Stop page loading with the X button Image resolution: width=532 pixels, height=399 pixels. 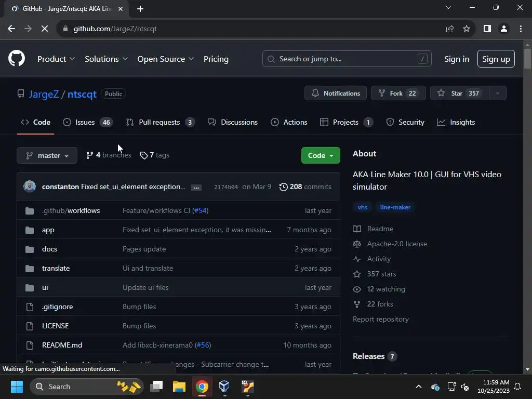pyautogui.click(x=45, y=29)
